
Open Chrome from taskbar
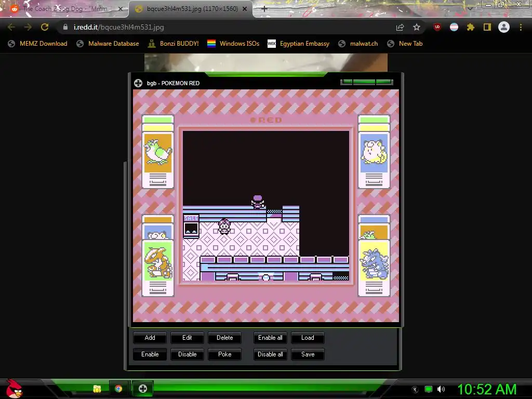click(118, 389)
